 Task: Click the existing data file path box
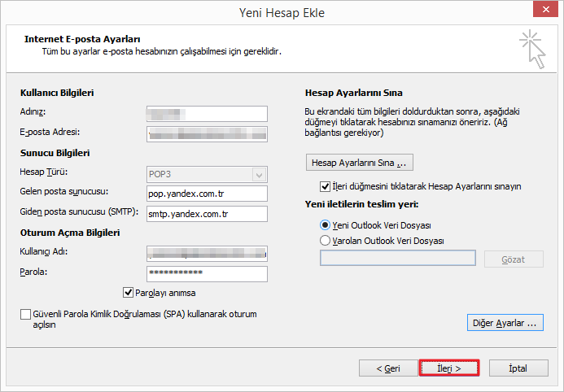click(398, 259)
